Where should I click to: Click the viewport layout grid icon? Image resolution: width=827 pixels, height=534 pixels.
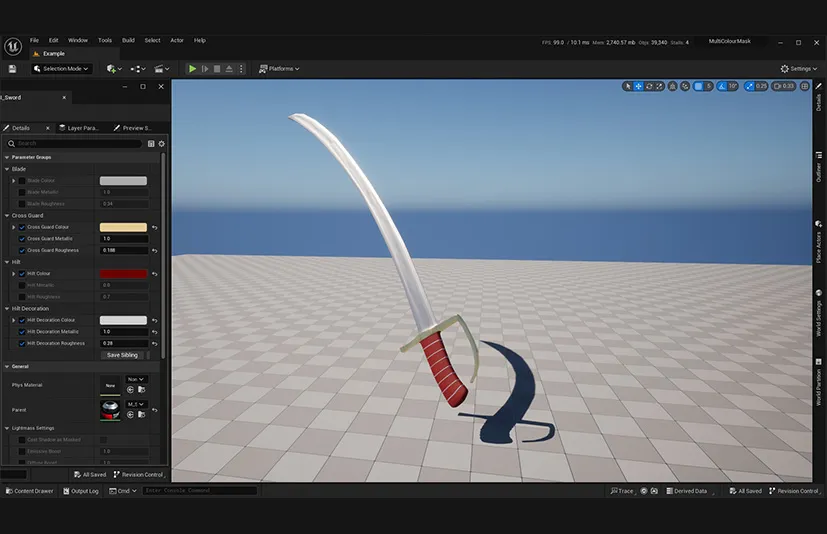coord(804,86)
